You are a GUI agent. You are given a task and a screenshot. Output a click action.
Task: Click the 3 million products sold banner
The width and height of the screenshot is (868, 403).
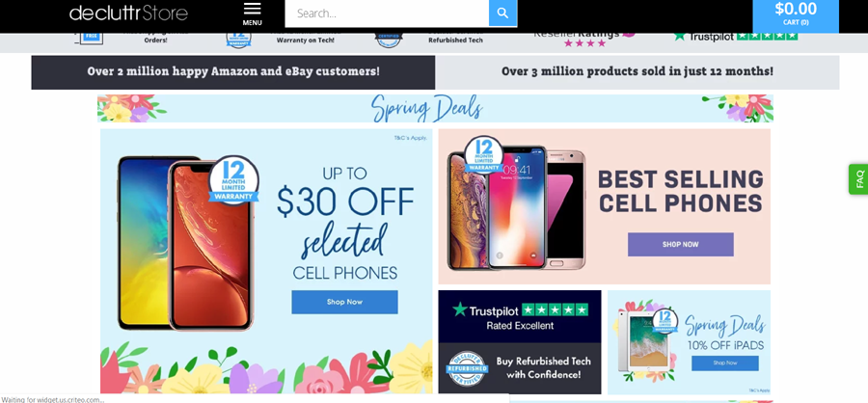[637, 72]
